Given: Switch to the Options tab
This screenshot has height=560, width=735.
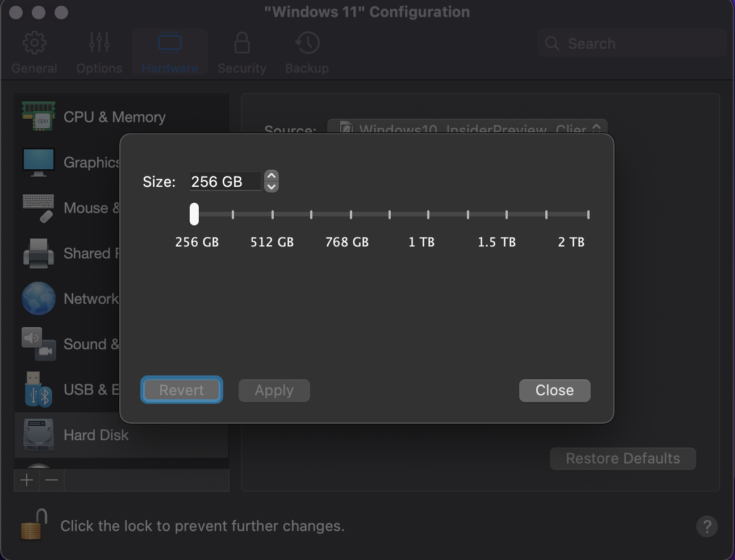Looking at the screenshot, I should pos(99,53).
